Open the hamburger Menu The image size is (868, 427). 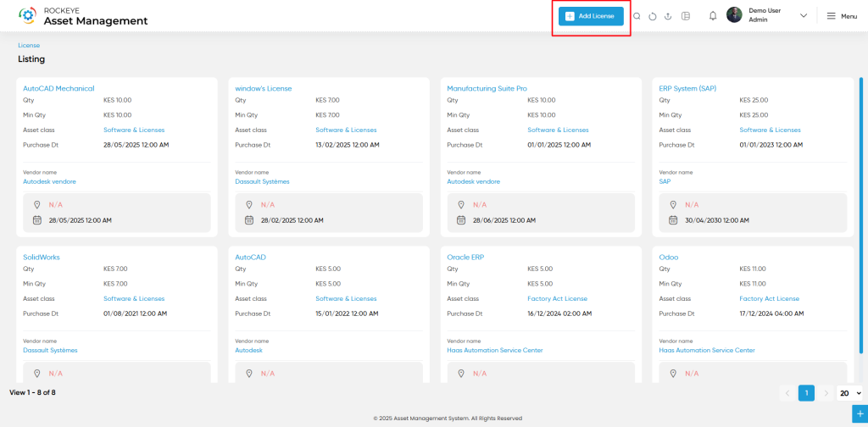pos(842,16)
